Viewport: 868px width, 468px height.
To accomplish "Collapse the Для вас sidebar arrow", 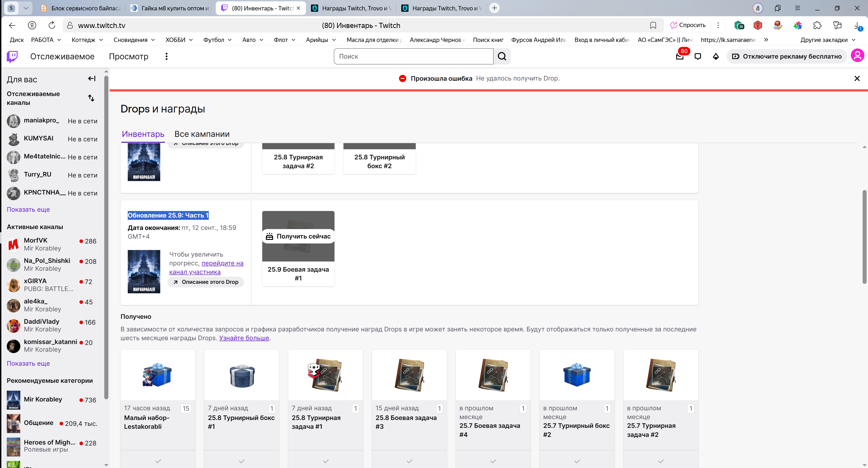I will click(92, 79).
